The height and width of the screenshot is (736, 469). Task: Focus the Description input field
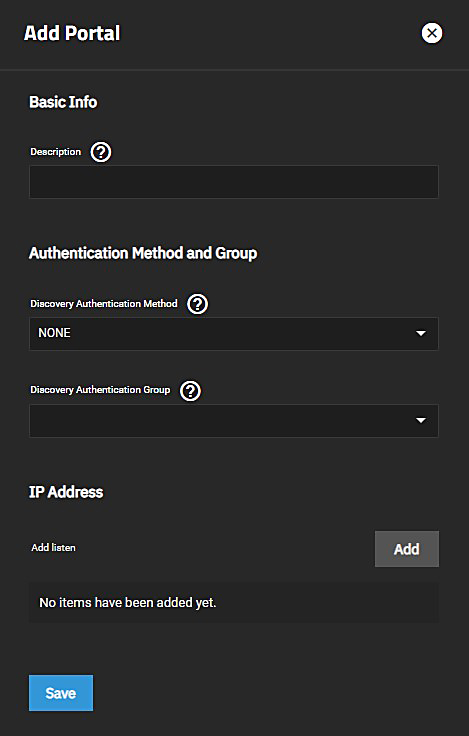click(234, 182)
